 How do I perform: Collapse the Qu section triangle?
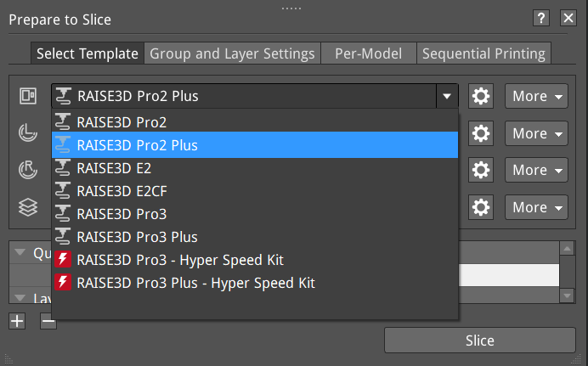tap(20, 251)
